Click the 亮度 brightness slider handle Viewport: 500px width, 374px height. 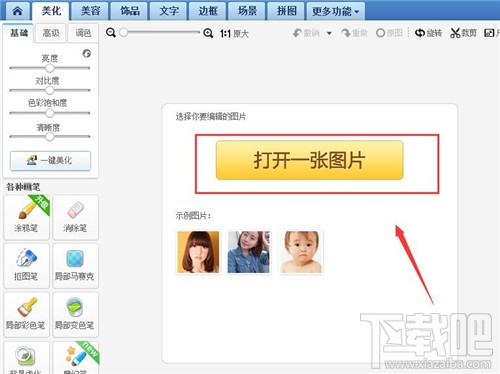pyautogui.click(x=50, y=68)
